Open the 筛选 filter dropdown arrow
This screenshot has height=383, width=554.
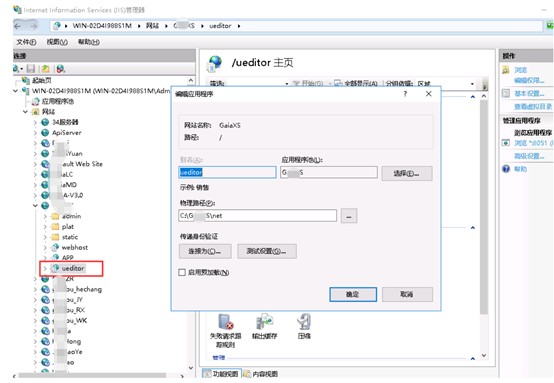pos(287,84)
